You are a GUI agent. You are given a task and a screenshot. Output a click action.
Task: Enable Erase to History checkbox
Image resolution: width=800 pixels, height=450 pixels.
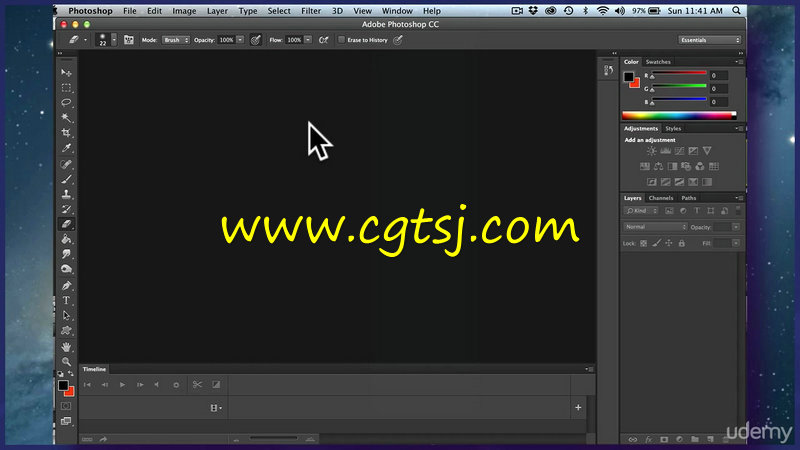coord(341,40)
